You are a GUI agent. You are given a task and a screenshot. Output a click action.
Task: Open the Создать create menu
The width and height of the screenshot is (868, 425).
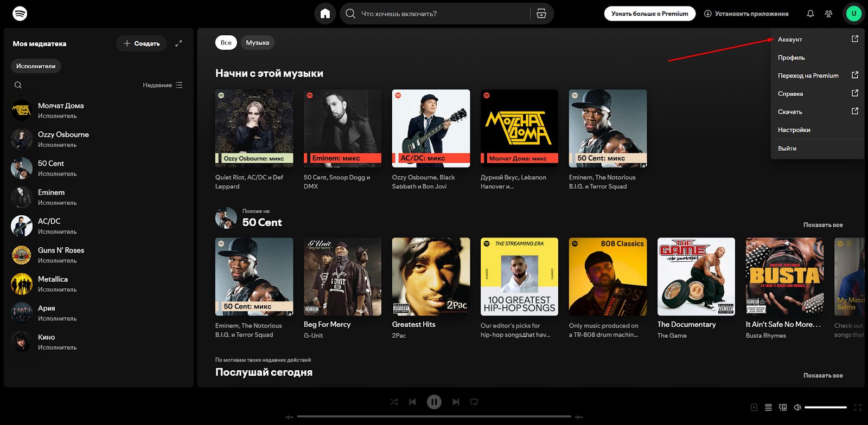[x=142, y=43]
